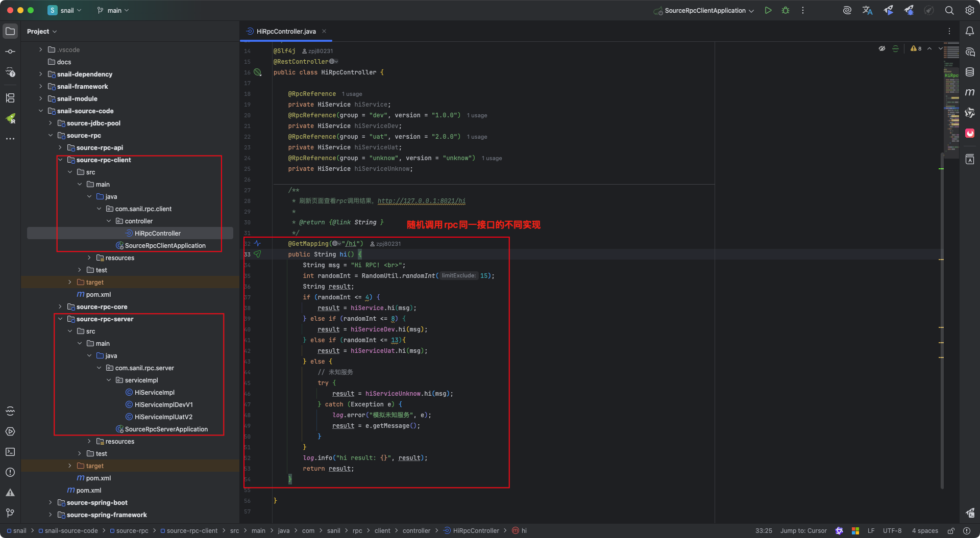Switch to the HiRpcController.java tab

pos(286,32)
